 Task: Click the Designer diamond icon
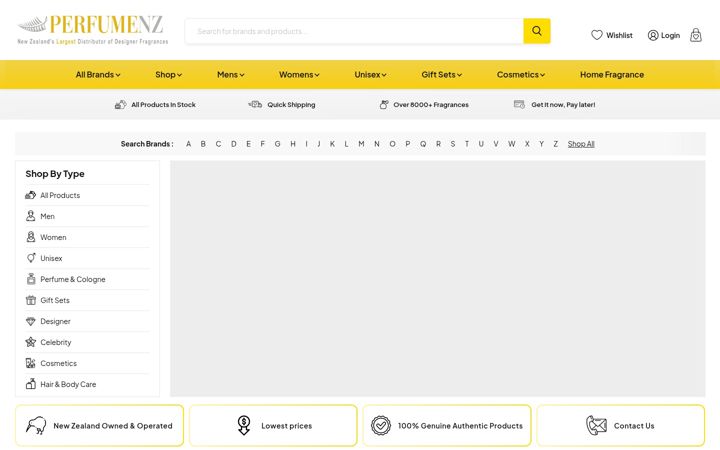[30, 321]
